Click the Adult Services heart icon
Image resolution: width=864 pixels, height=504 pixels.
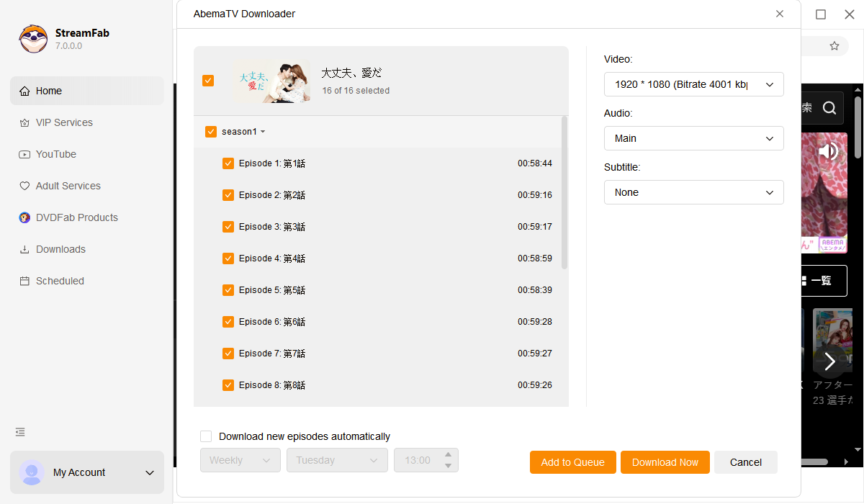pyautogui.click(x=24, y=186)
